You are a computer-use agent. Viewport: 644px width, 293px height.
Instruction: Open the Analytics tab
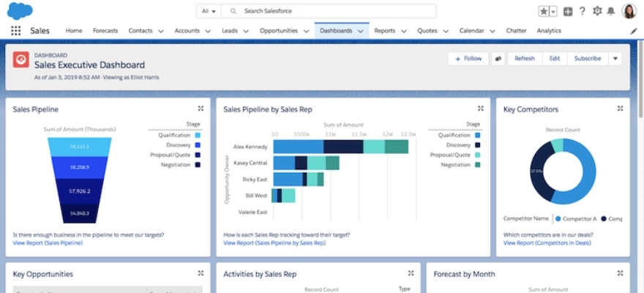pos(549,31)
